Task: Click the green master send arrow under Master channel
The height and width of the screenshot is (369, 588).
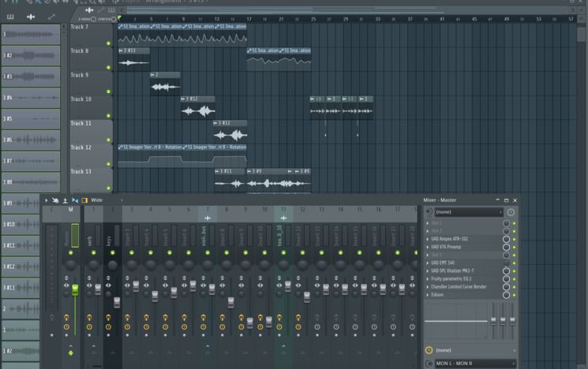Action: (70, 353)
